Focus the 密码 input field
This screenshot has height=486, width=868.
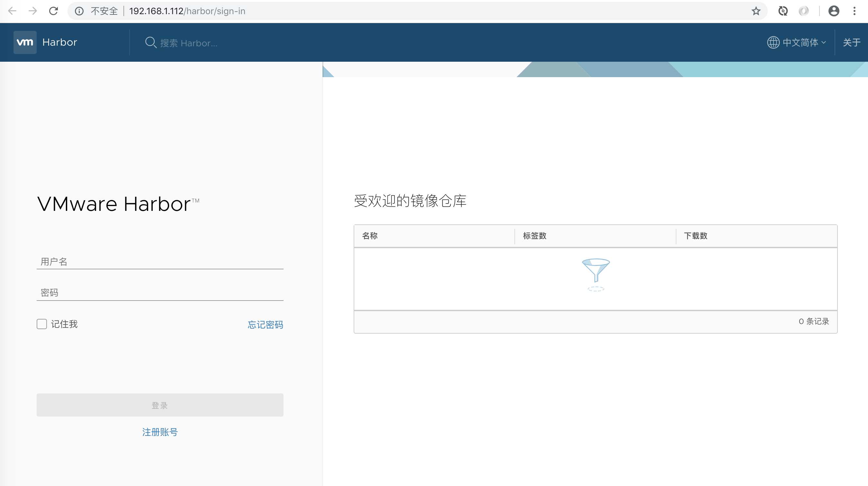[x=160, y=292]
